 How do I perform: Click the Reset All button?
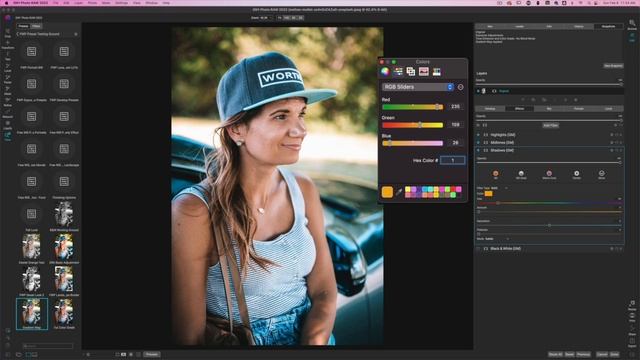tap(556, 354)
